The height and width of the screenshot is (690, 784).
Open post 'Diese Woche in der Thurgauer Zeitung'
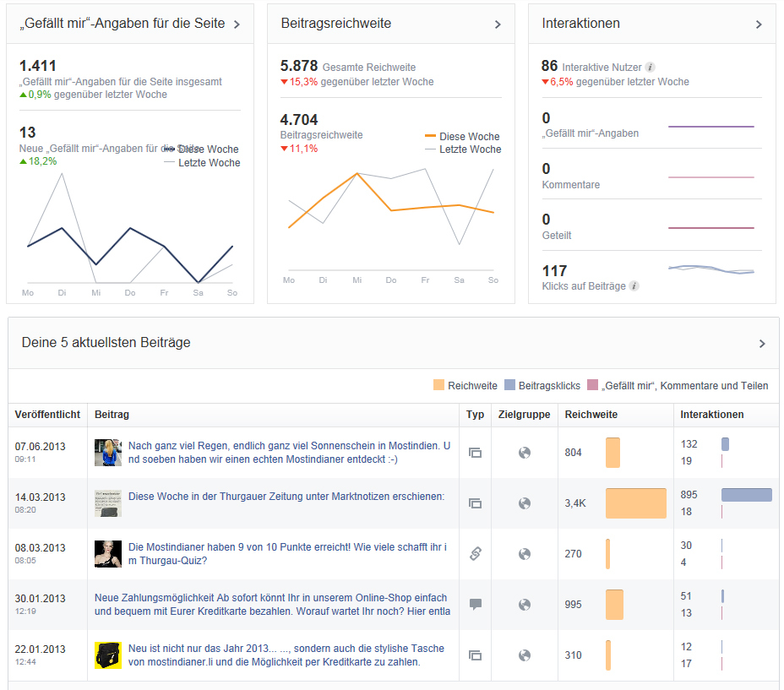point(286,497)
